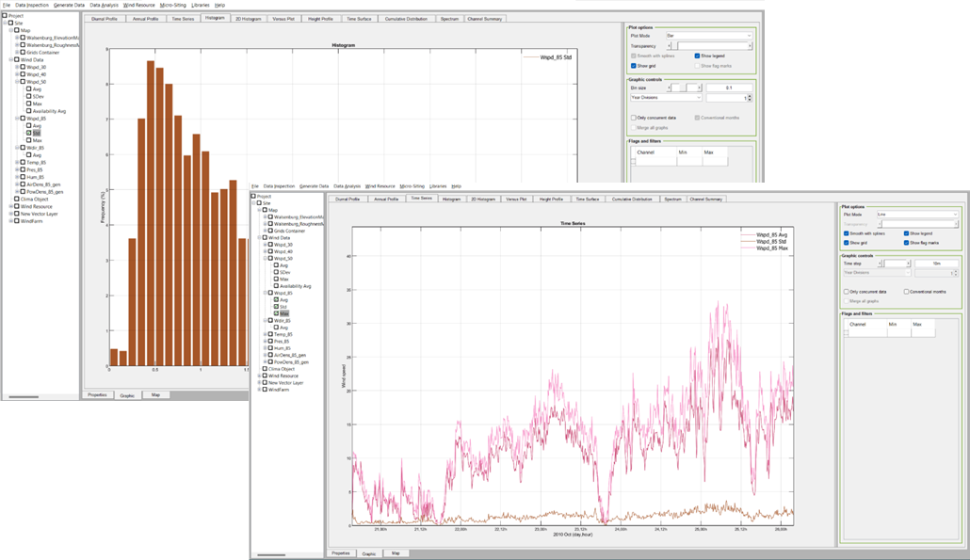Check the Wspd_85 Max box in the back tree
Viewport: 970px width, 560px height.
click(x=29, y=140)
